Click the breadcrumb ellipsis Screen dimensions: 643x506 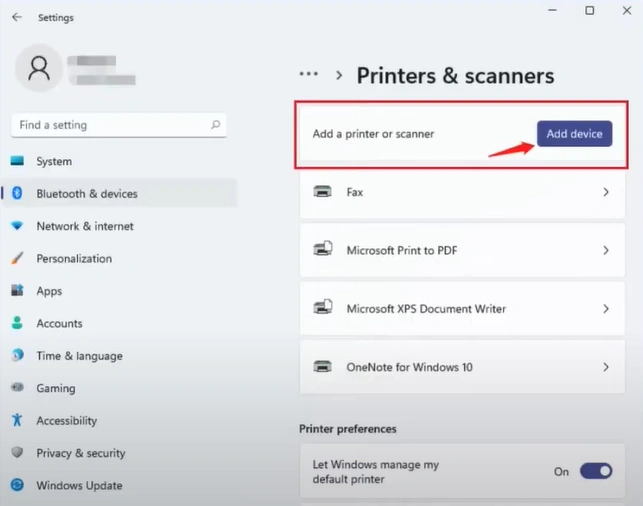pos(309,75)
